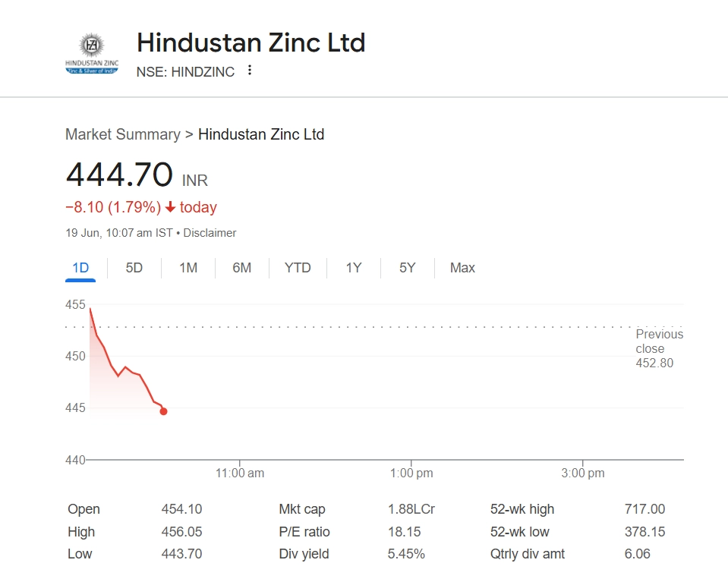This screenshot has width=728, height=582.
Task: Click the Mkt cap 1.88LCr value
Action: click(411, 509)
